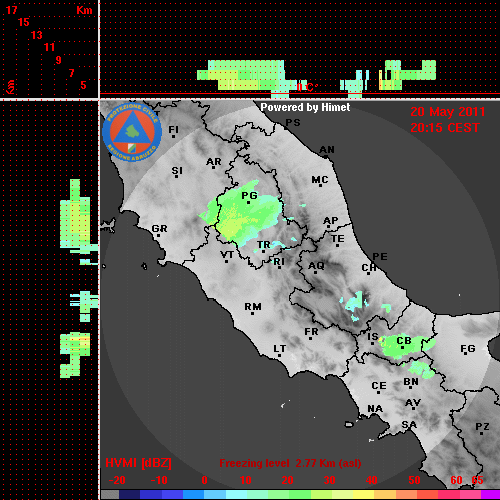Select the FR city label
Image resolution: width=500 pixels, height=500 pixels.
point(311,332)
